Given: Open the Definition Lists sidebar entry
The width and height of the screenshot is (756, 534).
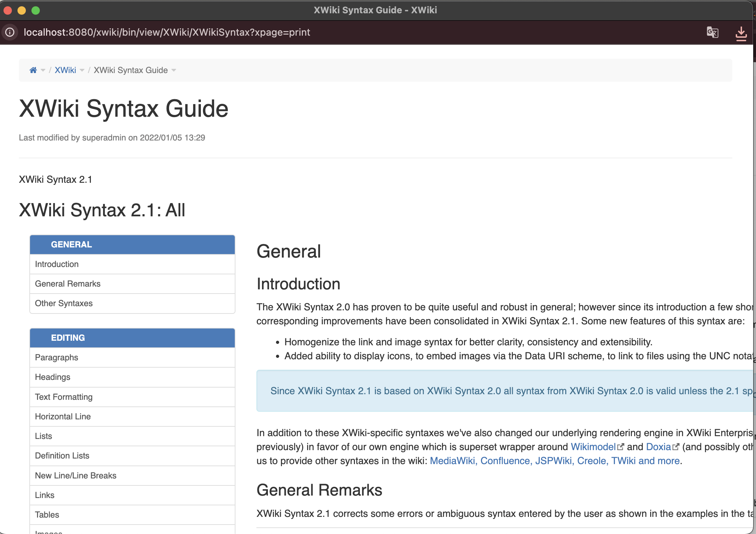Looking at the screenshot, I should tap(62, 456).
